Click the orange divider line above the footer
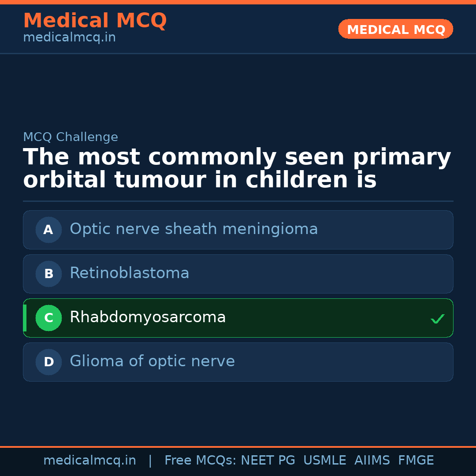476x476 pixels. [238, 446]
